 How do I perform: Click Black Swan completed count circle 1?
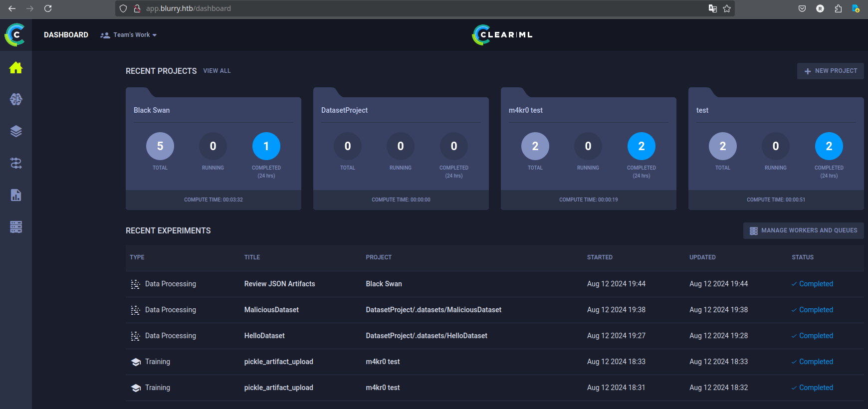266,146
